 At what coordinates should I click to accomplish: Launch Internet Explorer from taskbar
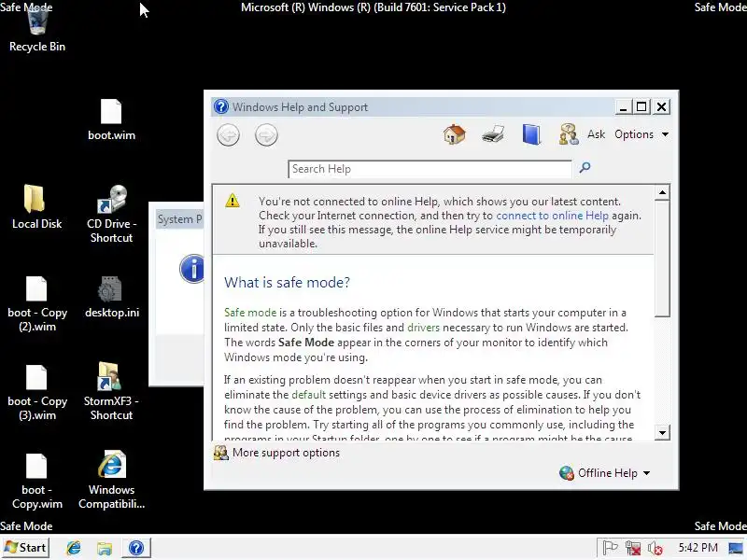coord(74,548)
